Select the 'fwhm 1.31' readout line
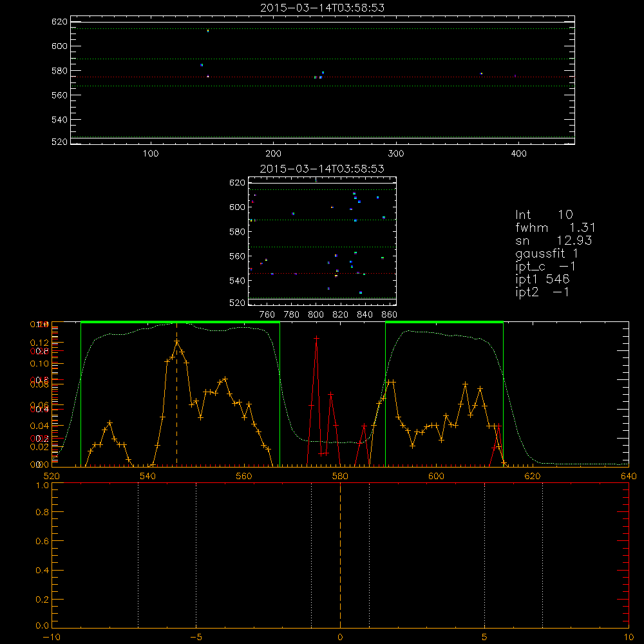 click(555, 227)
